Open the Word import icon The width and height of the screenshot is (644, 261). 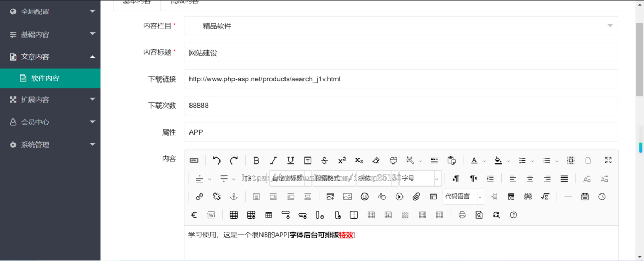click(x=211, y=215)
